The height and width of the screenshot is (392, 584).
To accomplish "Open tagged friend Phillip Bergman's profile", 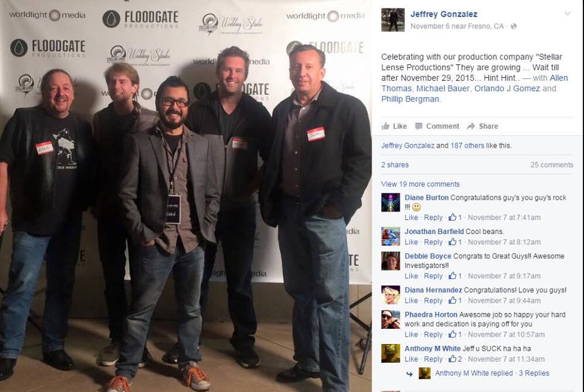I will [x=409, y=99].
